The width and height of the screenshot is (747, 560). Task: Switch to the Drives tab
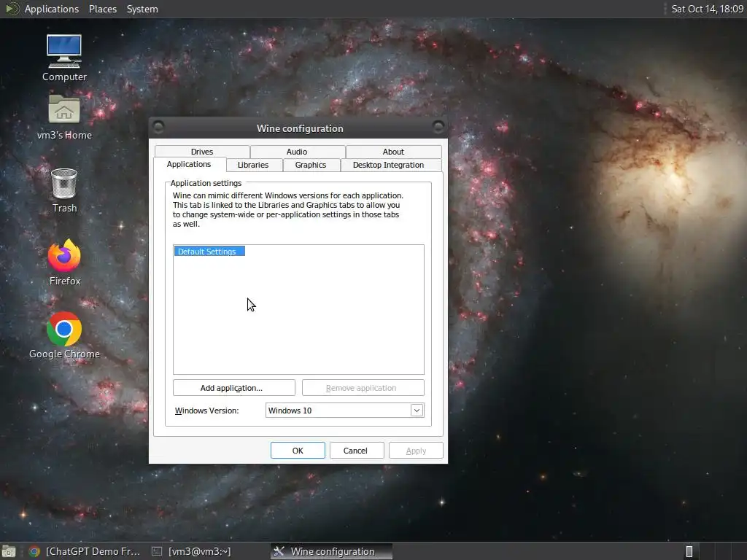202,152
